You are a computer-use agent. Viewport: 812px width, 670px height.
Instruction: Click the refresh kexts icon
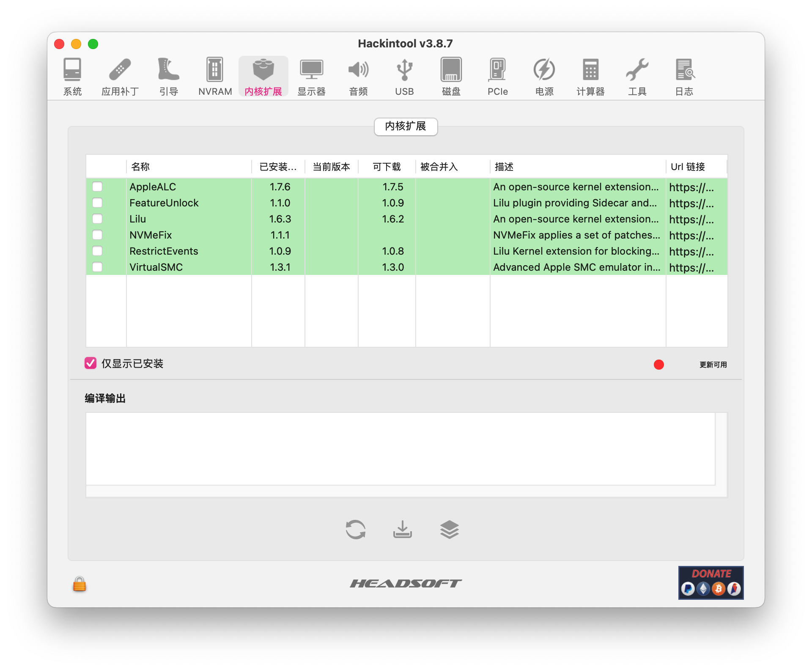(355, 529)
